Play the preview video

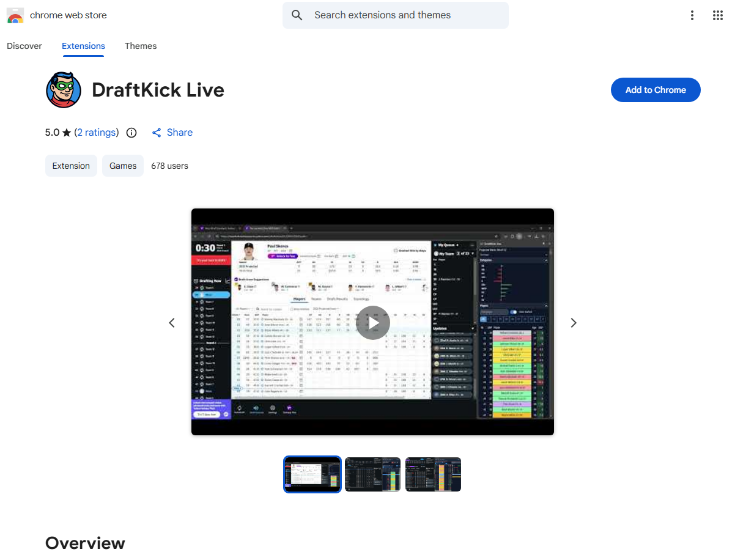pos(372,322)
